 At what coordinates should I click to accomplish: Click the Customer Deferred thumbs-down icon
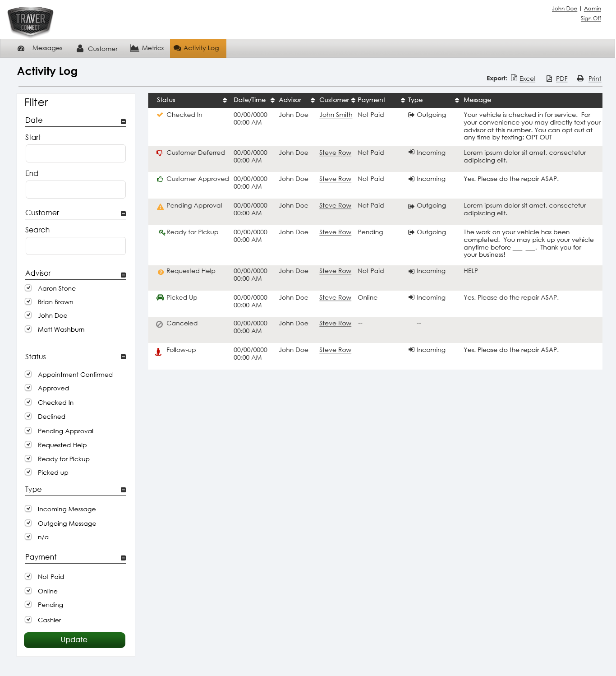(x=160, y=153)
